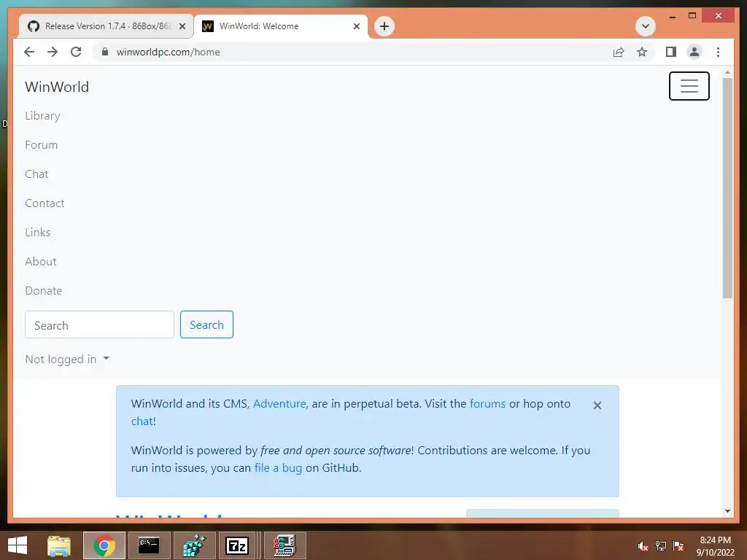The image size is (747, 560).
Task: Click the muted volume tray icon
Action: [x=643, y=546]
